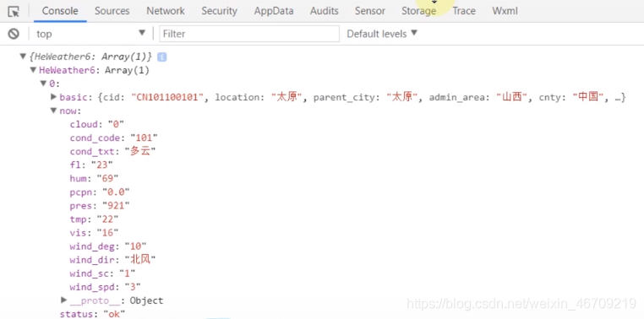Select the pcpn: "0.0" property
Screen dimensions: 644x319
(x=100, y=192)
